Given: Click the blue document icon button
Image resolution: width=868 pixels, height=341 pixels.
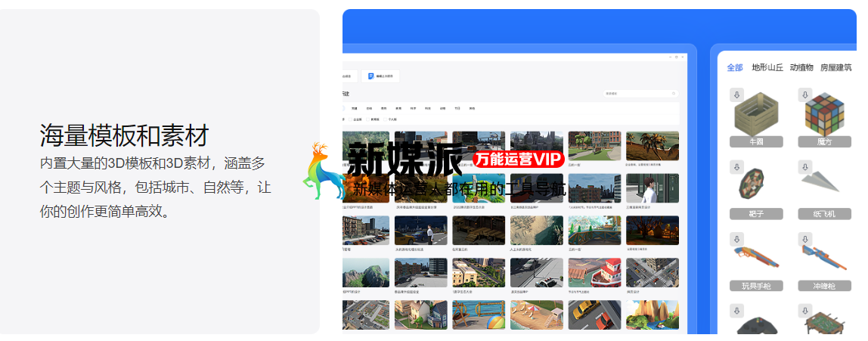Looking at the screenshot, I should tap(380, 76).
